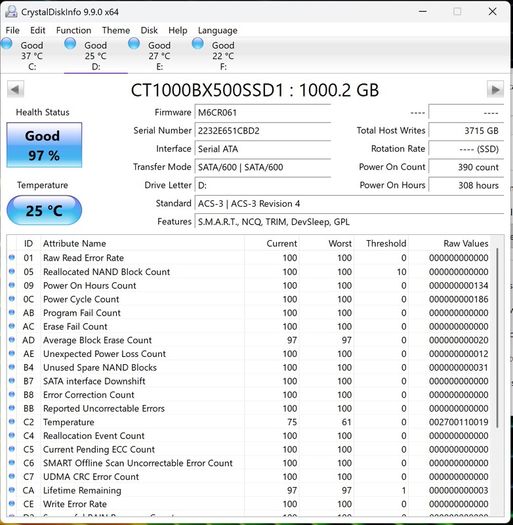
Task: Select the D: drive status tab
Action: [96, 55]
